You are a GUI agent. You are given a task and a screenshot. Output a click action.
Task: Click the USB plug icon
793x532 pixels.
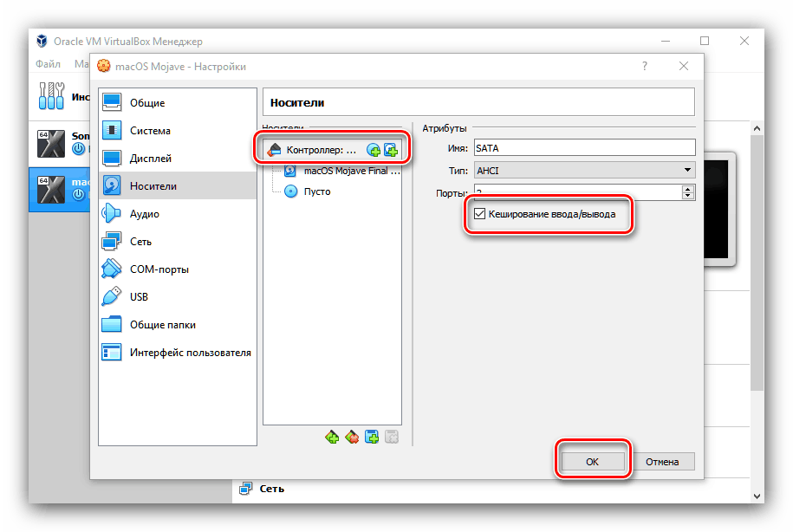pyautogui.click(x=112, y=296)
